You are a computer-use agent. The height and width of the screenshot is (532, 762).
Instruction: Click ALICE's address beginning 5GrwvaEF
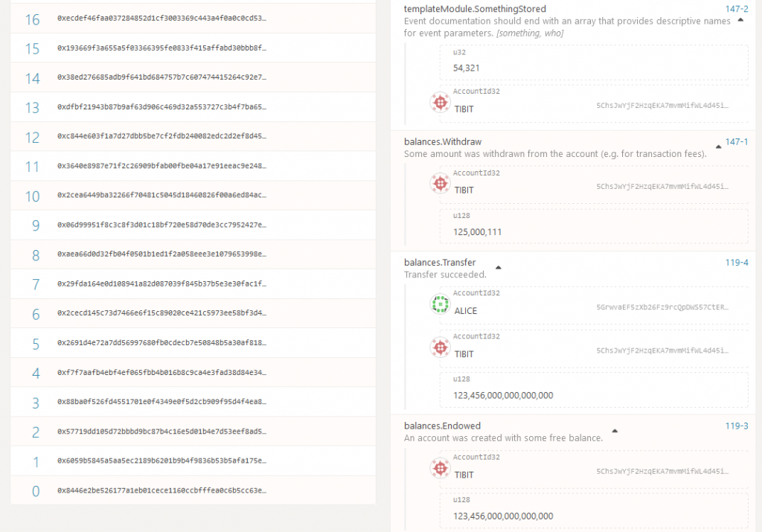point(662,307)
